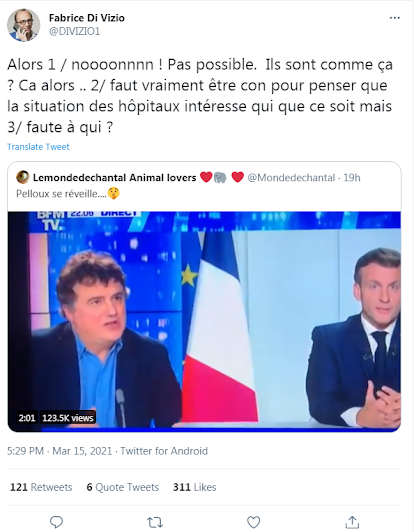Click the Twitter for Android source label
This screenshot has height=532, width=414.
164,451
